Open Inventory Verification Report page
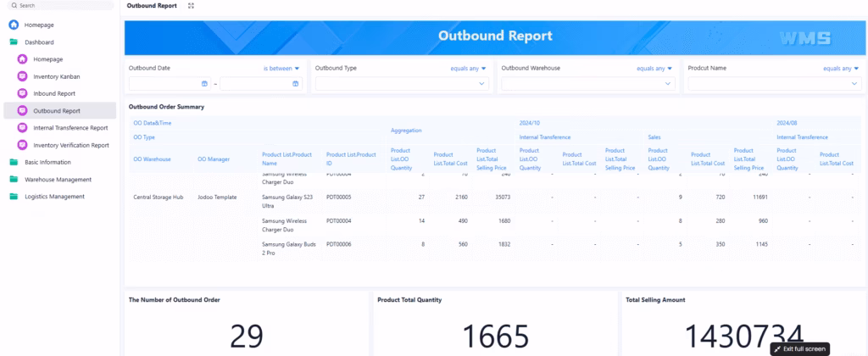This screenshot has width=868, height=356. pos(70,145)
